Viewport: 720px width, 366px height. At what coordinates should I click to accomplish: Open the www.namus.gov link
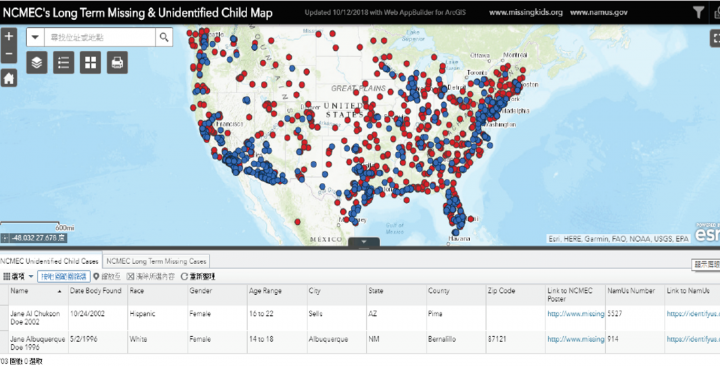pos(599,12)
